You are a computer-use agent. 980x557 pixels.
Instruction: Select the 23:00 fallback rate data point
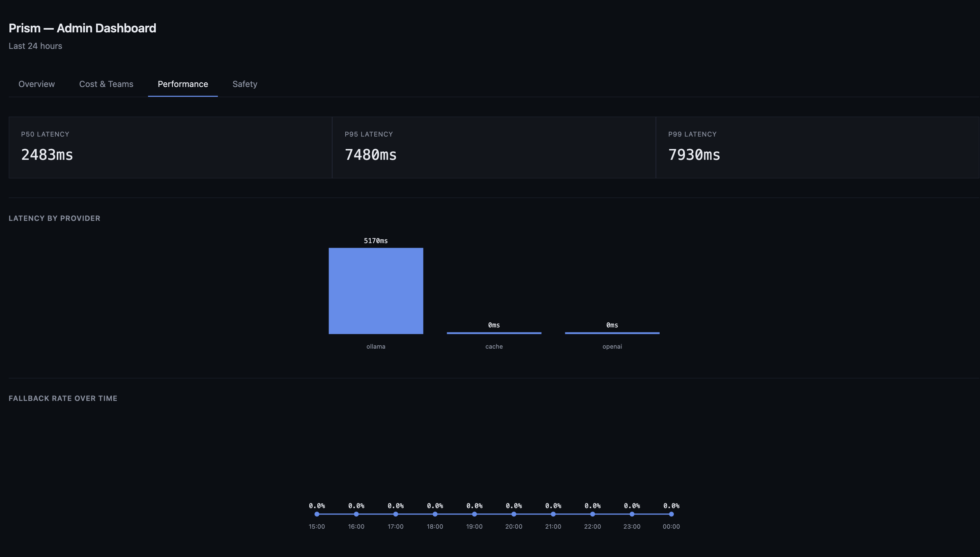(x=632, y=514)
